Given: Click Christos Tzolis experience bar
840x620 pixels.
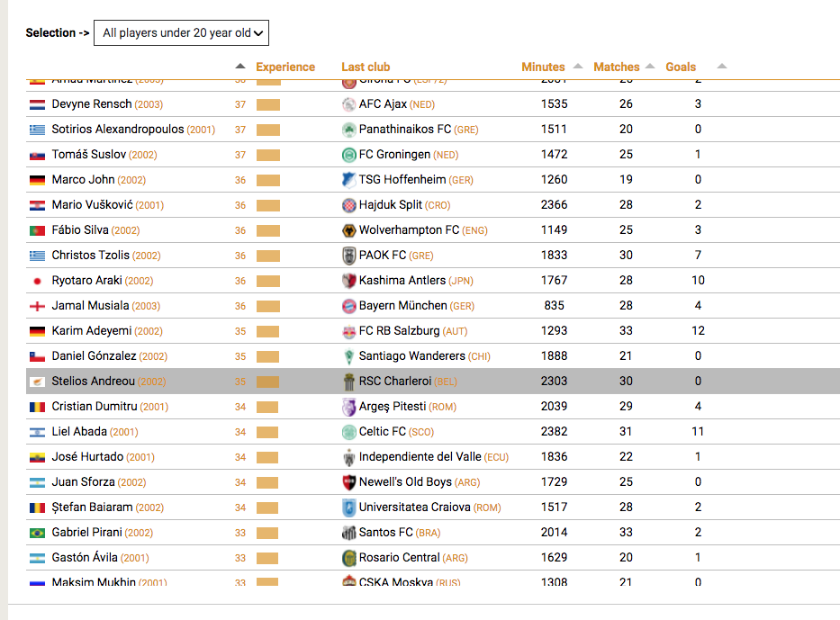Looking at the screenshot, I should click(x=268, y=256).
